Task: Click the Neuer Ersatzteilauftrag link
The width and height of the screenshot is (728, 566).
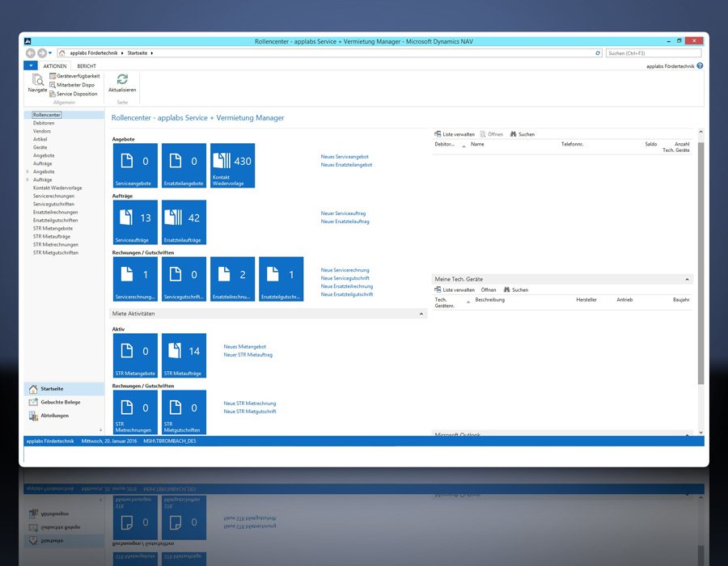Action: pyautogui.click(x=345, y=222)
